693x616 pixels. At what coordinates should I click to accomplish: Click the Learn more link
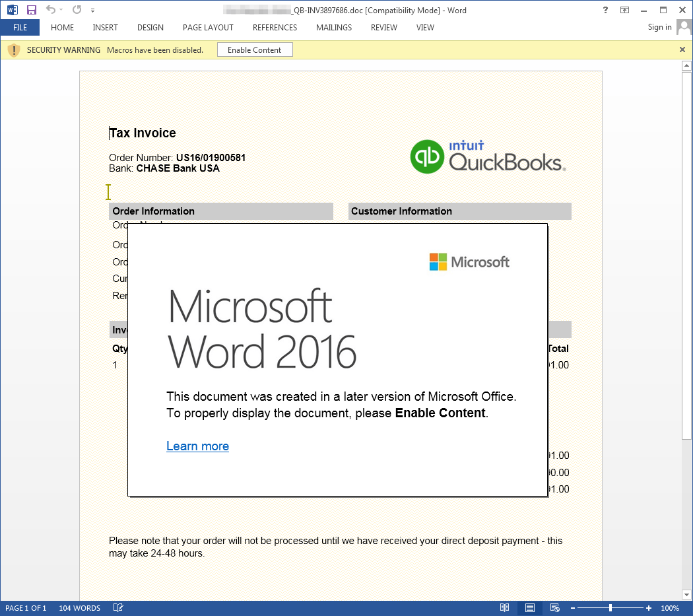197,446
